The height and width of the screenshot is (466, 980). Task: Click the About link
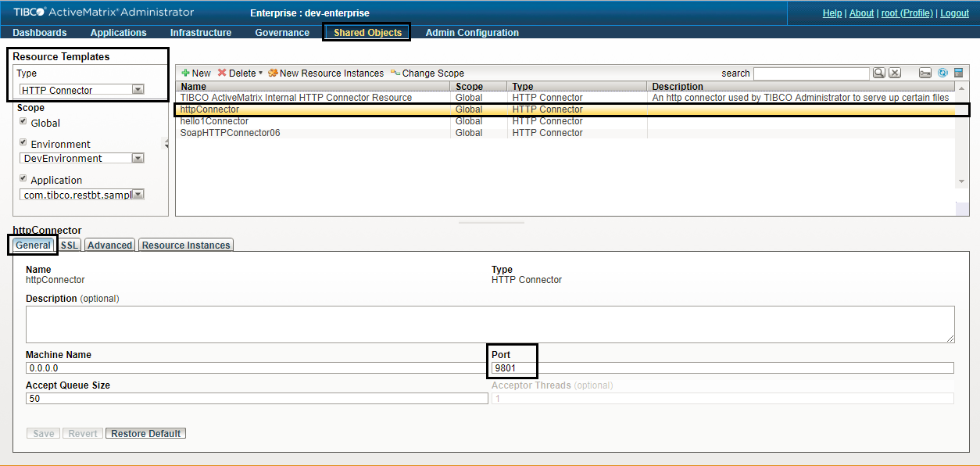[x=861, y=13]
